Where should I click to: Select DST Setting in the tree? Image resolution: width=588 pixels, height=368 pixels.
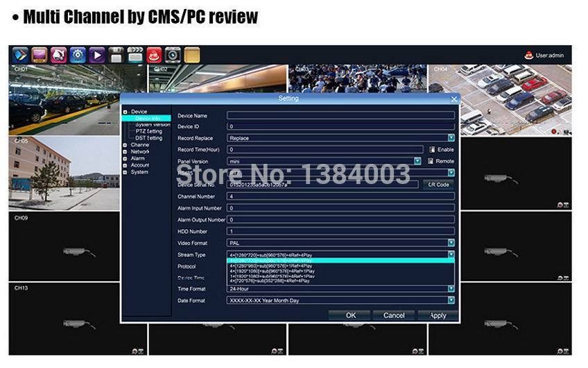148,138
